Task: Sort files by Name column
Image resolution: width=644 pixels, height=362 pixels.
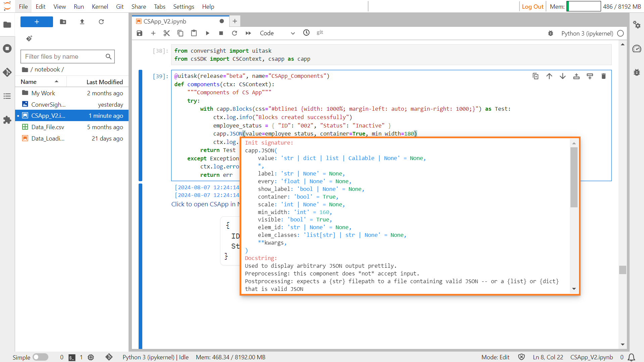Action: pos(41,82)
